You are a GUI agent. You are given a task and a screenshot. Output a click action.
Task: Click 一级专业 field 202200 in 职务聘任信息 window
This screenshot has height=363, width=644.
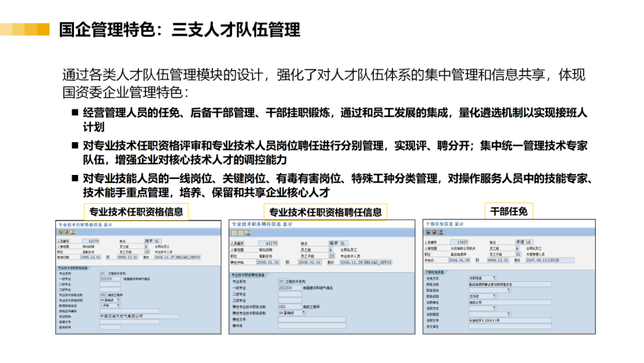(x=290, y=288)
